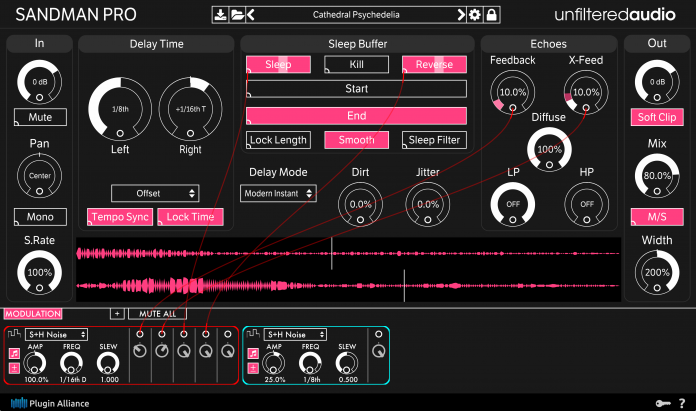Viewport: 696px width, 411px height.
Task: Go to previous preset arrow
Action: click(x=251, y=15)
